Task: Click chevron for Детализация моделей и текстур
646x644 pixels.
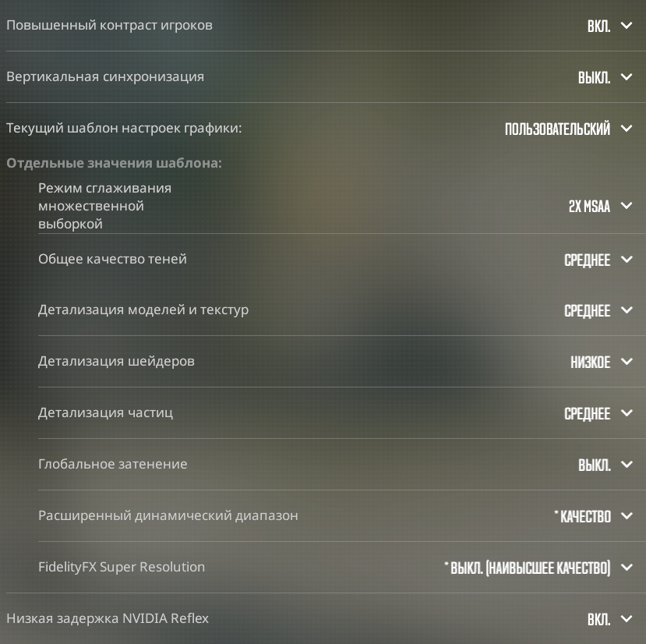Action: tap(627, 310)
